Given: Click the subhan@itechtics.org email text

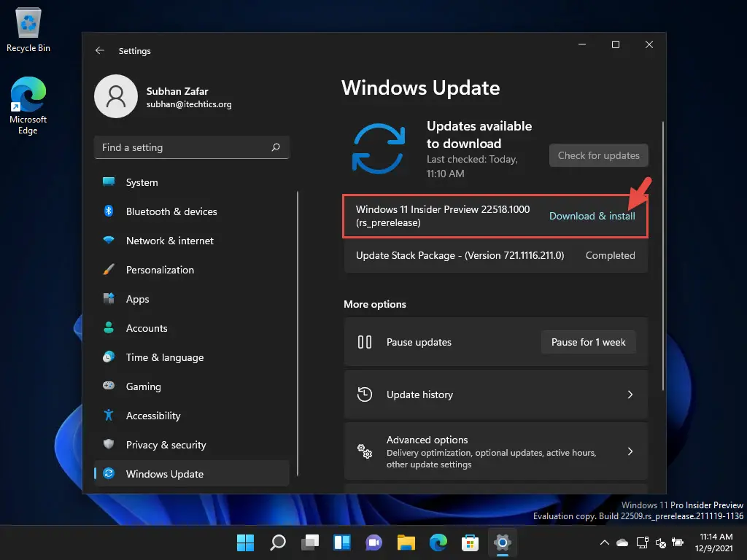Looking at the screenshot, I should pyautogui.click(x=189, y=104).
